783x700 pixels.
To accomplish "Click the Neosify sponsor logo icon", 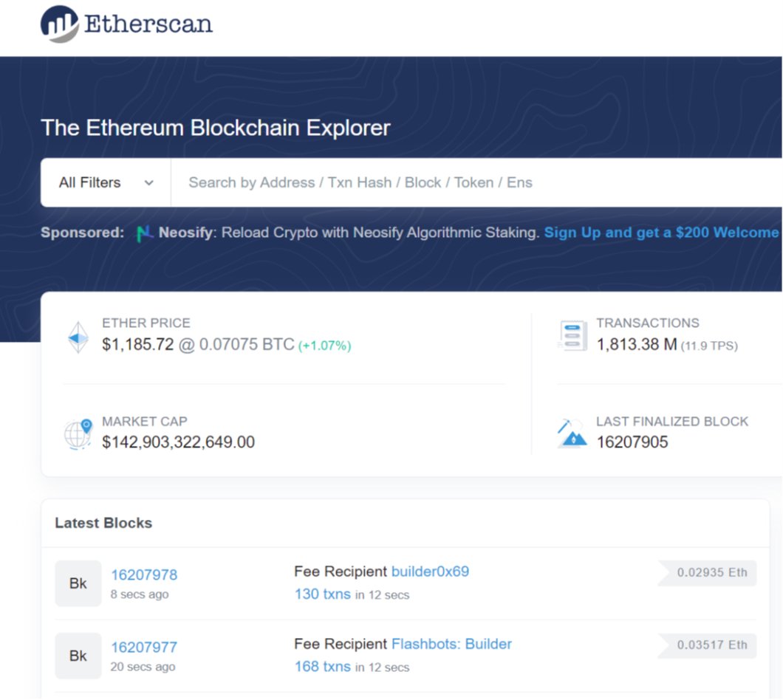I will coord(144,233).
